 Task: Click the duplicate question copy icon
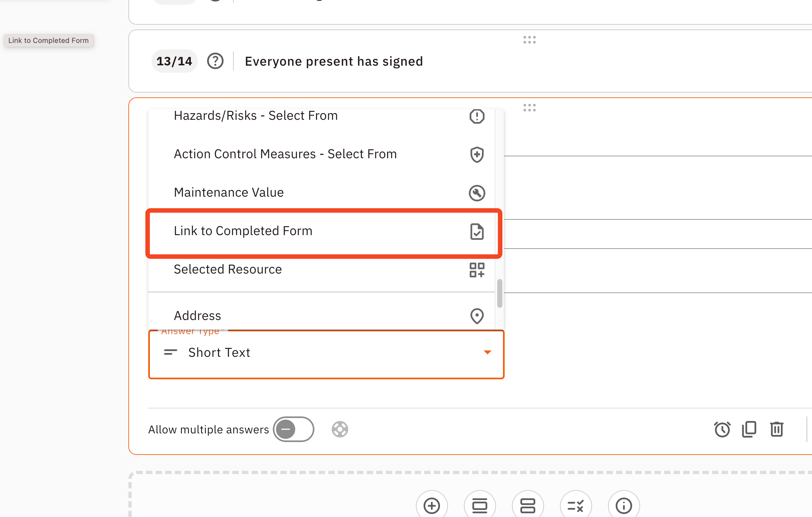[x=749, y=429]
